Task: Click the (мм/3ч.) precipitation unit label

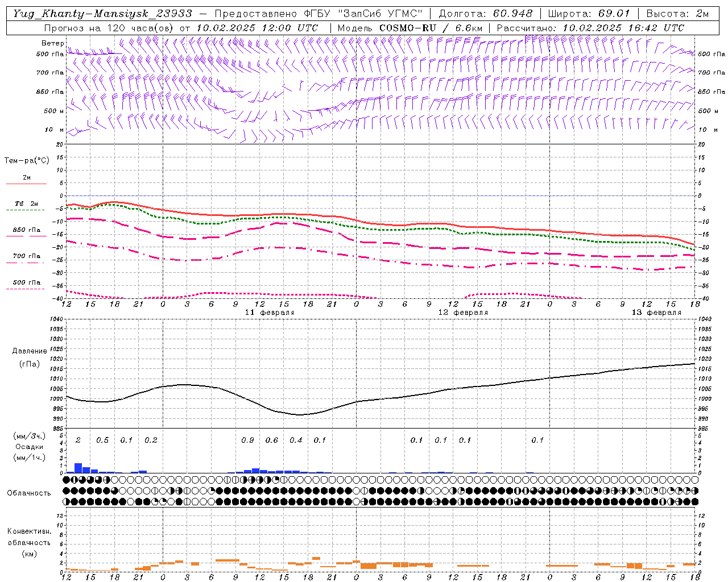Action: pos(30,436)
